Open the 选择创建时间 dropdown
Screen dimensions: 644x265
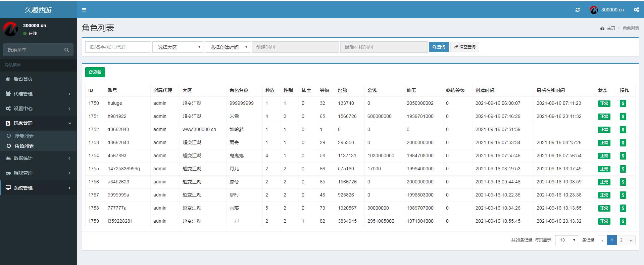click(x=228, y=47)
